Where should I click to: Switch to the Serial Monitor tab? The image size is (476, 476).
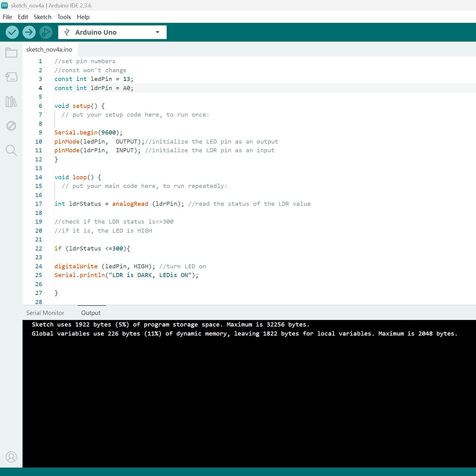click(x=45, y=313)
